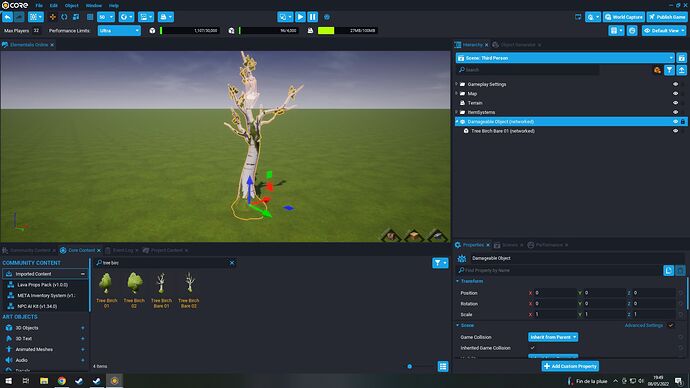Adjust the content thumbnail size slider
This screenshot has height=388, width=690.
[410, 366]
